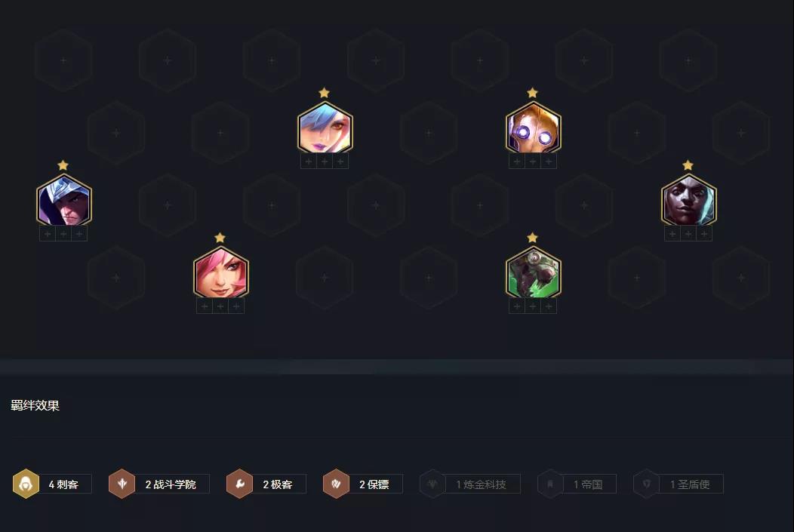Screen dimensions: 794x532
Task: Add item to pink-haired champion's last slot
Action: click(236, 306)
